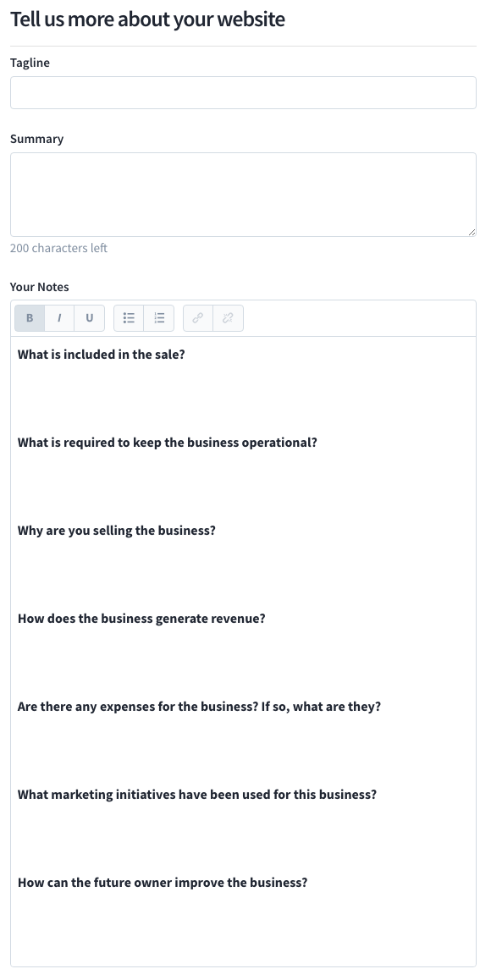Viewport: 491px width, 980px height.
Task: Toggle underline formatting button
Action: pyautogui.click(x=90, y=318)
